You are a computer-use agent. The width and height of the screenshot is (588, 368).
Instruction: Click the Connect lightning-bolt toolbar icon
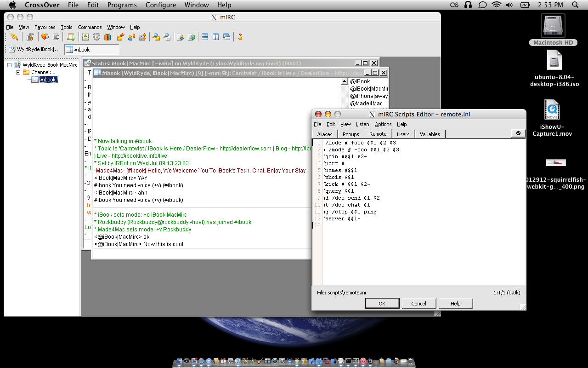[x=14, y=37]
